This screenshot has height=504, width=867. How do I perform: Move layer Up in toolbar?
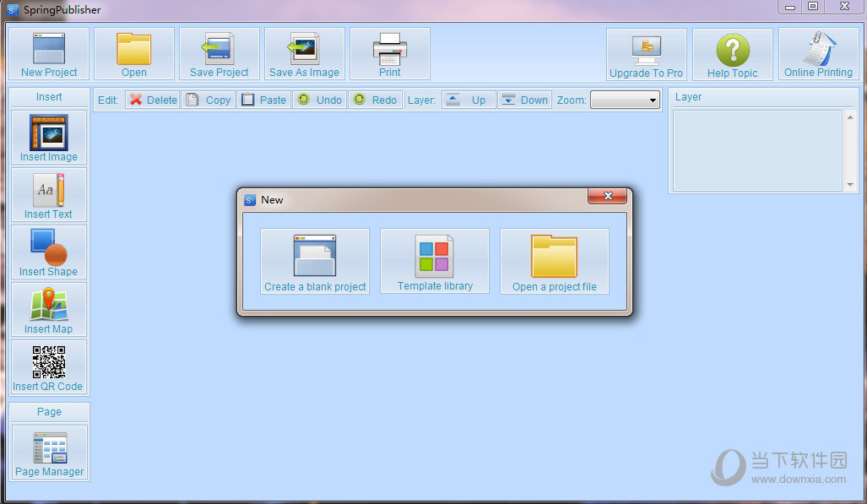tap(468, 100)
